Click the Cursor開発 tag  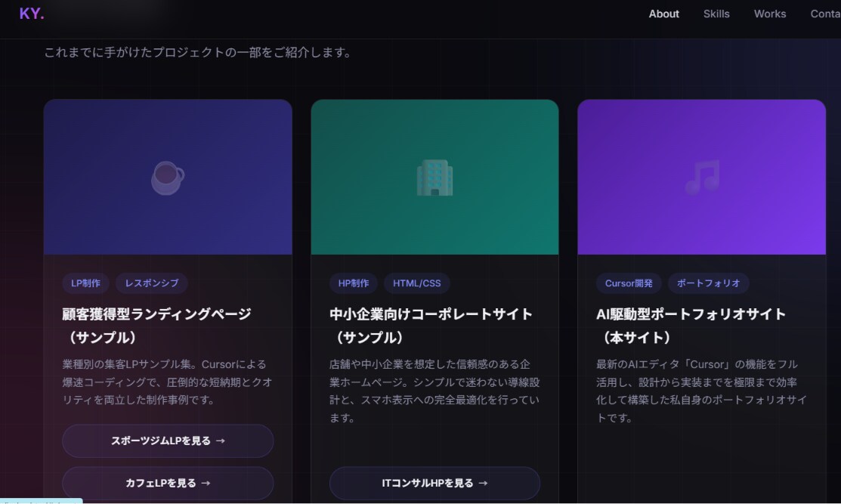[629, 283]
